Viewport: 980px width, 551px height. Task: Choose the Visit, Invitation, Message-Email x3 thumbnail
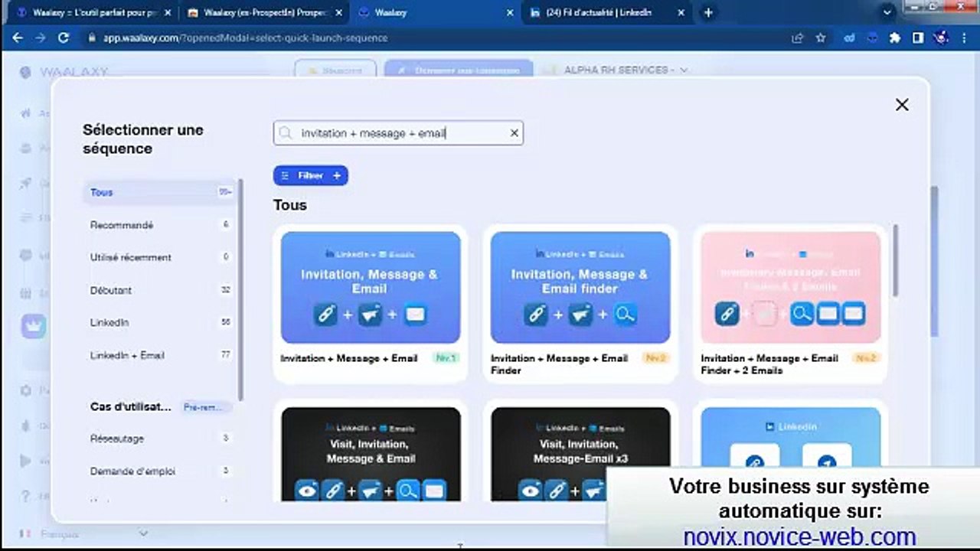(580, 454)
